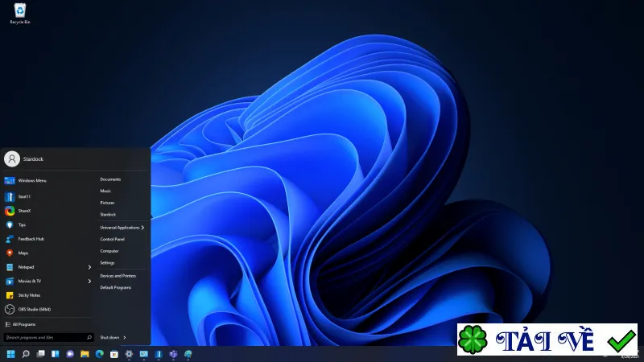Expand the Notepad jump list arrow
The height and width of the screenshot is (362, 644).
click(89, 267)
